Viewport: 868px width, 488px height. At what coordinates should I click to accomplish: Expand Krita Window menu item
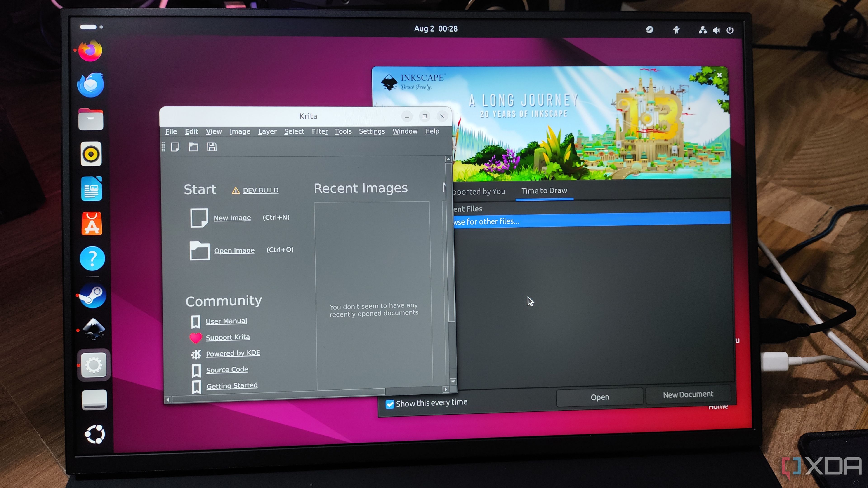click(x=405, y=131)
